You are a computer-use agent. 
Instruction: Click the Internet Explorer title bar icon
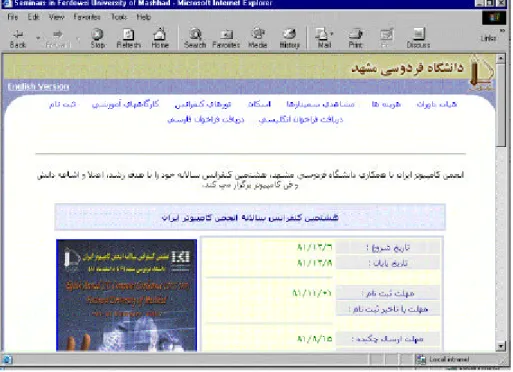[6, 4]
